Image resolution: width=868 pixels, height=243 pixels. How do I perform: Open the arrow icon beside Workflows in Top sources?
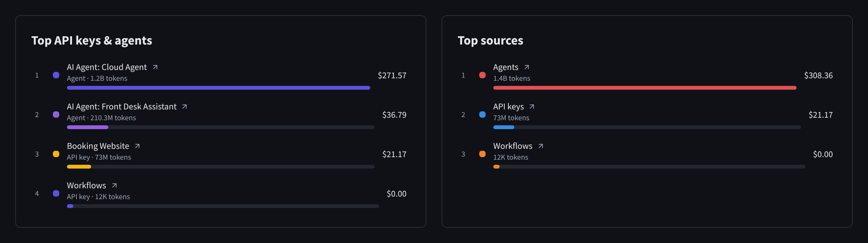point(540,146)
